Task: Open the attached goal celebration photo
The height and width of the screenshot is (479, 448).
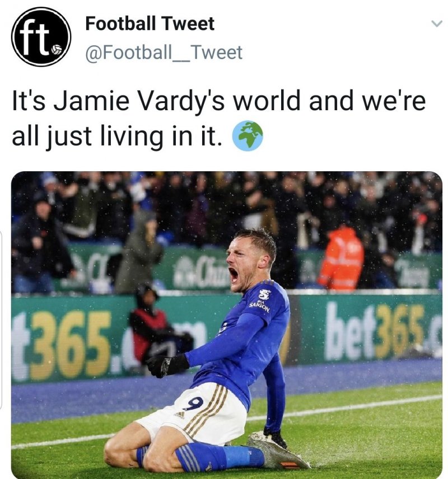Action: point(227,325)
